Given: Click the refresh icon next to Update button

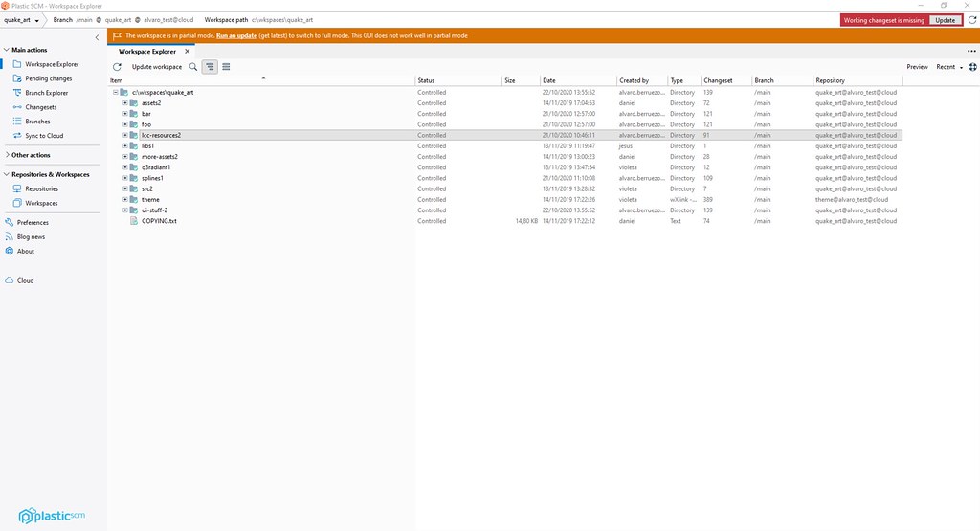Looking at the screenshot, I should tap(972, 20).
